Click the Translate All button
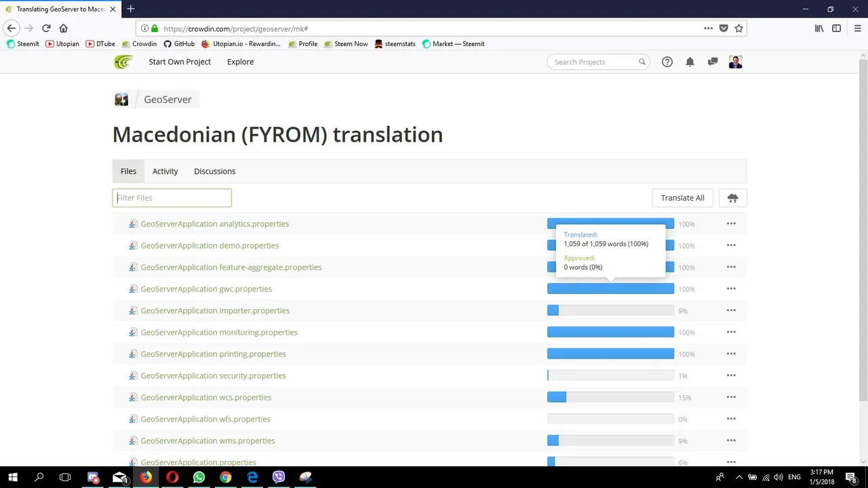This screenshot has height=488, width=868. (x=682, y=198)
